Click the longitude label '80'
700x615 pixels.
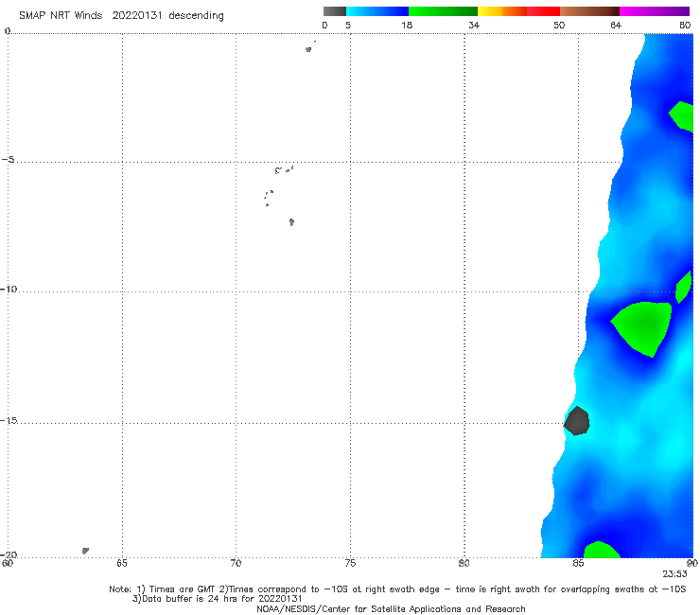point(464,563)
